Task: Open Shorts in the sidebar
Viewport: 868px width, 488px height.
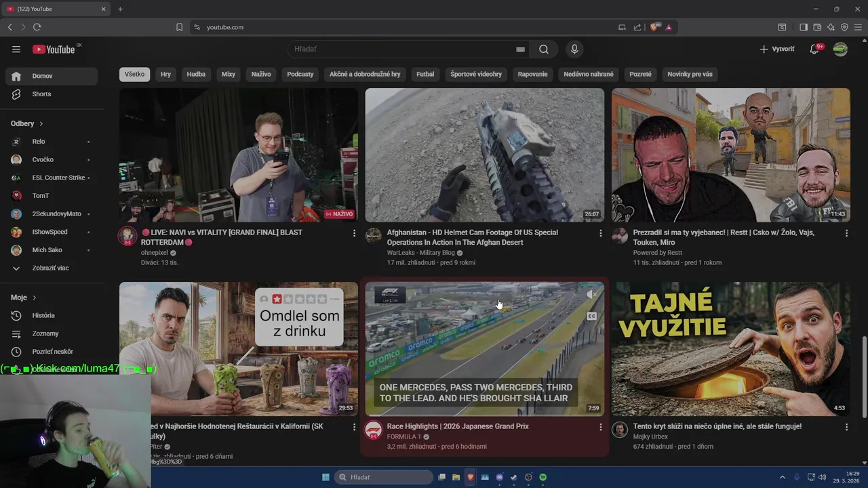Action: [51, 94]
